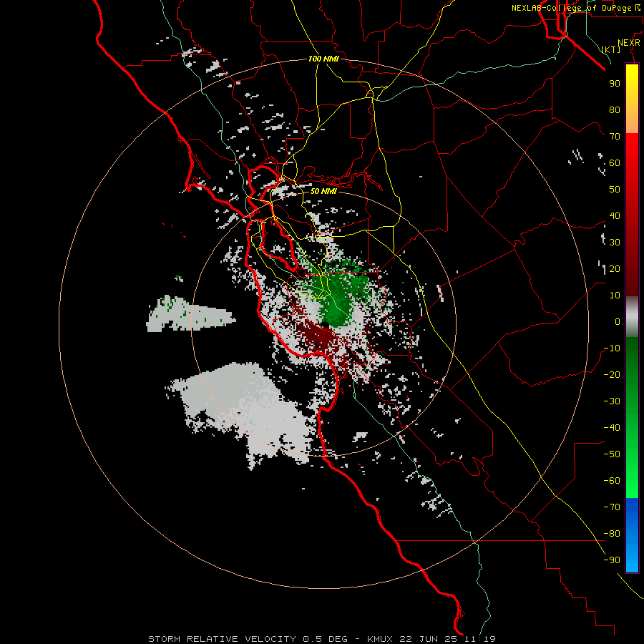Viewport: 644px width, 644px height.
Task: Click the 30 value on velocity scale
Action: (x=615, y=243)
